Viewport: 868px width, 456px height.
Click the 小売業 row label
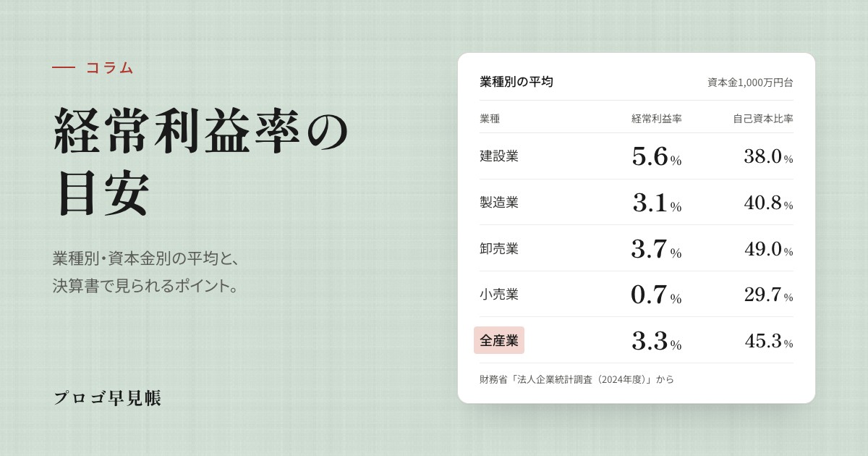coord(499,295)
